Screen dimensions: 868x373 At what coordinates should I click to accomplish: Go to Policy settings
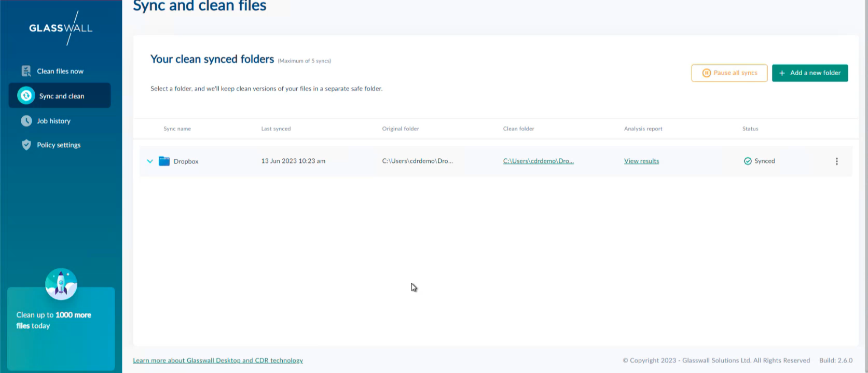[59, 145]
